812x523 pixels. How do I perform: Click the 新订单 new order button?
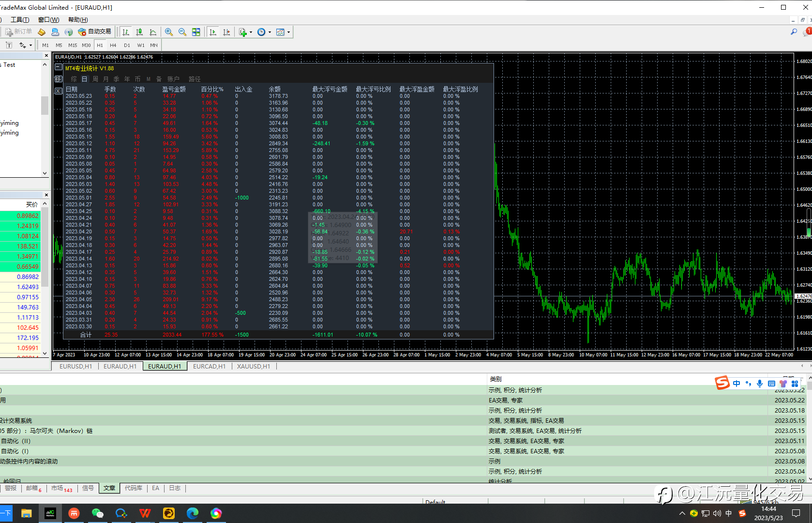[19, 32]
